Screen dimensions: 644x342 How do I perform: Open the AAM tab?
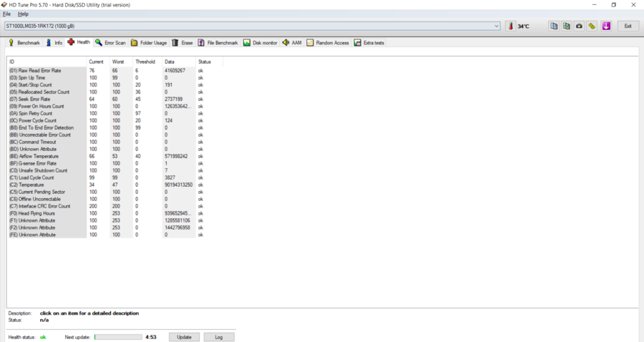[x=292, y=43]
